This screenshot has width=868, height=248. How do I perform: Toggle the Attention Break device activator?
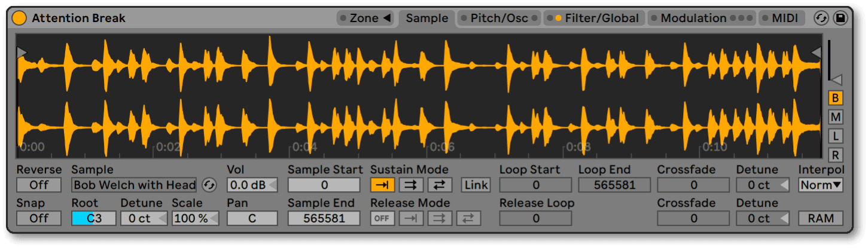click(20, 18)
